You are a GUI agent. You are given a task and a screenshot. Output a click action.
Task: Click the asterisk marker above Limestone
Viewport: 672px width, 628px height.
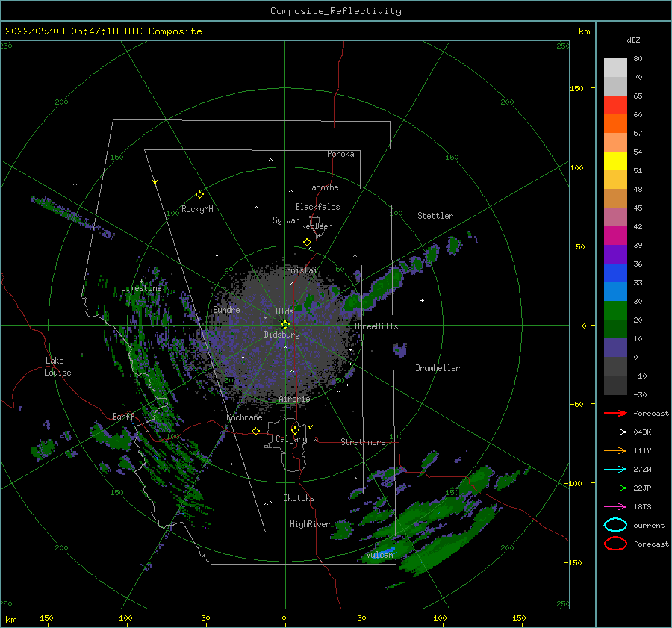pos(141,282)
